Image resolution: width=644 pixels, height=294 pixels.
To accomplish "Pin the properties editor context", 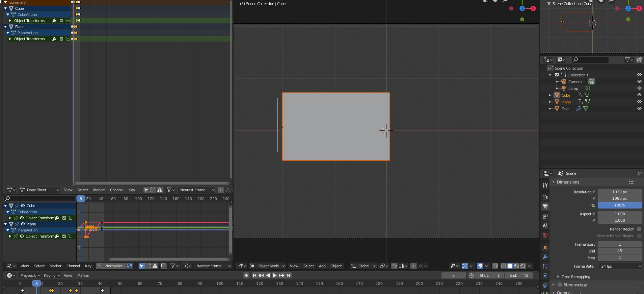I will [639, 173].
